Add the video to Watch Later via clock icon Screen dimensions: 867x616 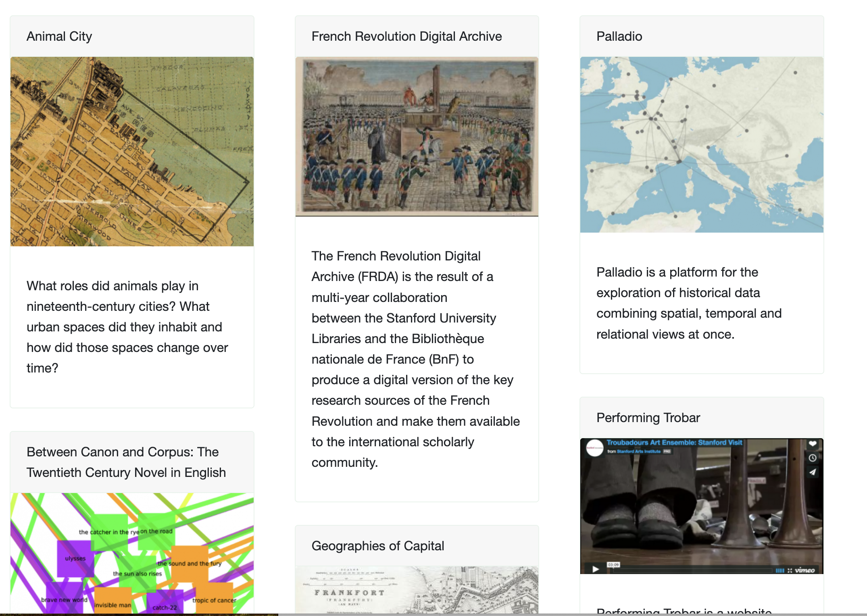coord(813,458)
